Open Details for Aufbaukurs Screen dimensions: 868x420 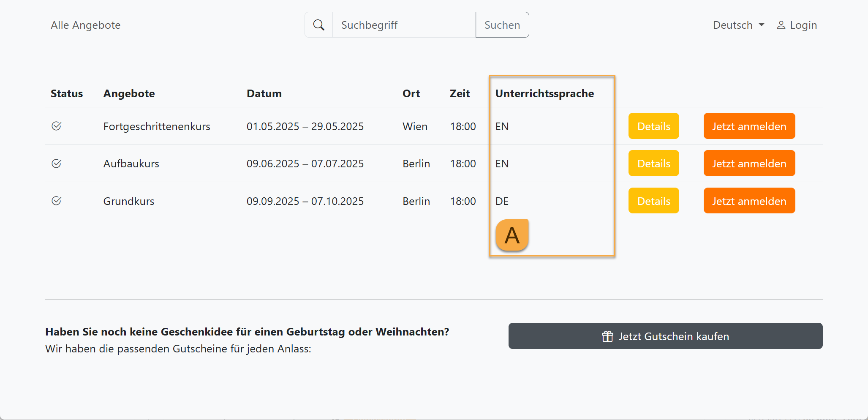tap(653, 163)
